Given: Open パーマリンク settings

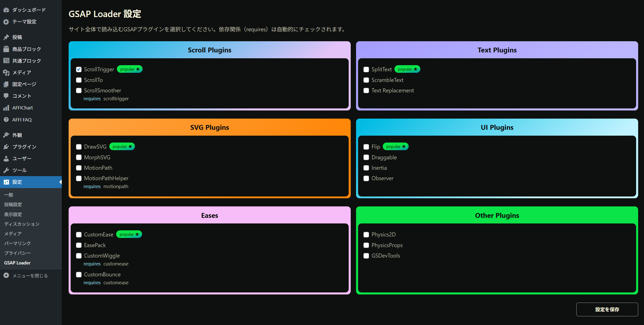Looking at the screenshot, I should pyautogui.click(x=18, y=243).
